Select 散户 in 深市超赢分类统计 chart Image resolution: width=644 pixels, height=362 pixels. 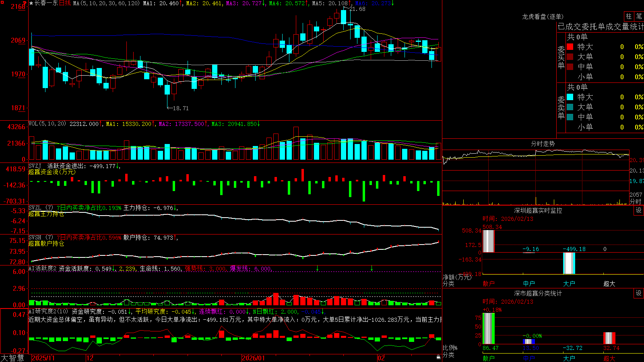click(489, 358)
